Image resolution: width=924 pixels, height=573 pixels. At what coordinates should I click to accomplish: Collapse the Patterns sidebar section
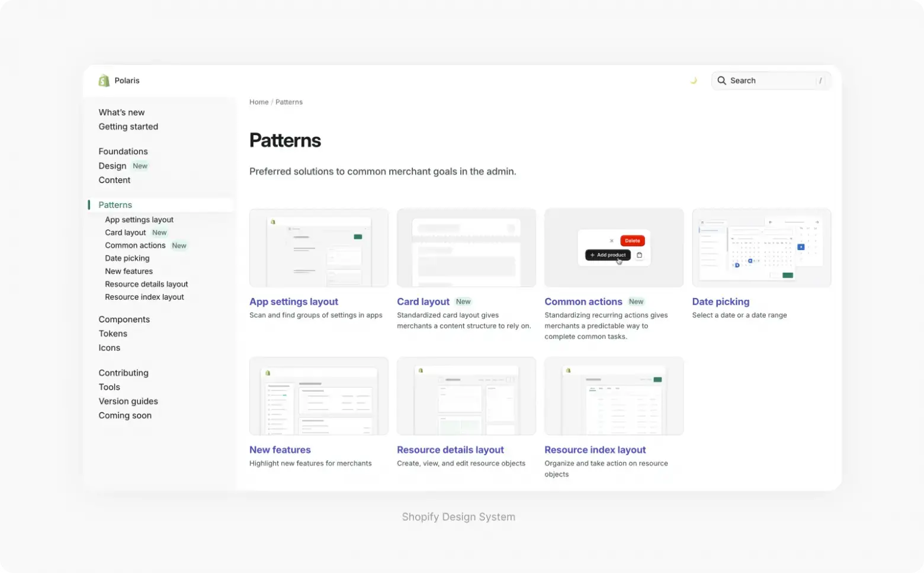pyautogui.click(x=115, y=205)
